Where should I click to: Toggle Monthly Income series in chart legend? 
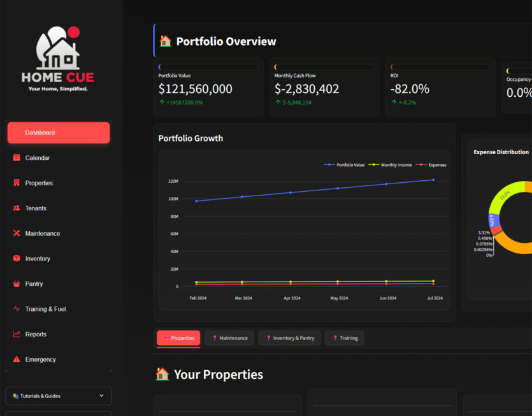click(390, 165)
